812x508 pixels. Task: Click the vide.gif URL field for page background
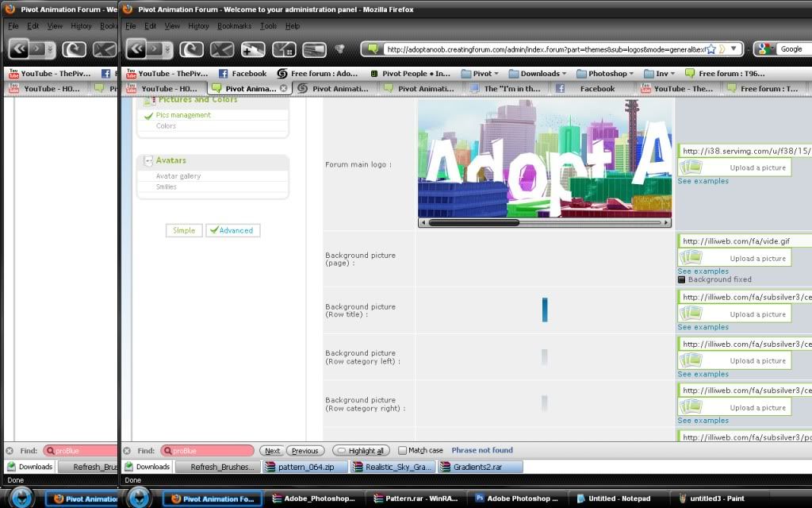[x=745, y=241]
